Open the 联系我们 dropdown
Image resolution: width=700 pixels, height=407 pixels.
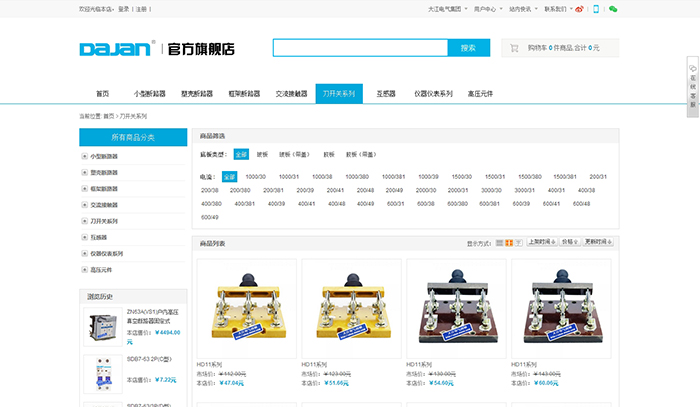pos(558,9)
